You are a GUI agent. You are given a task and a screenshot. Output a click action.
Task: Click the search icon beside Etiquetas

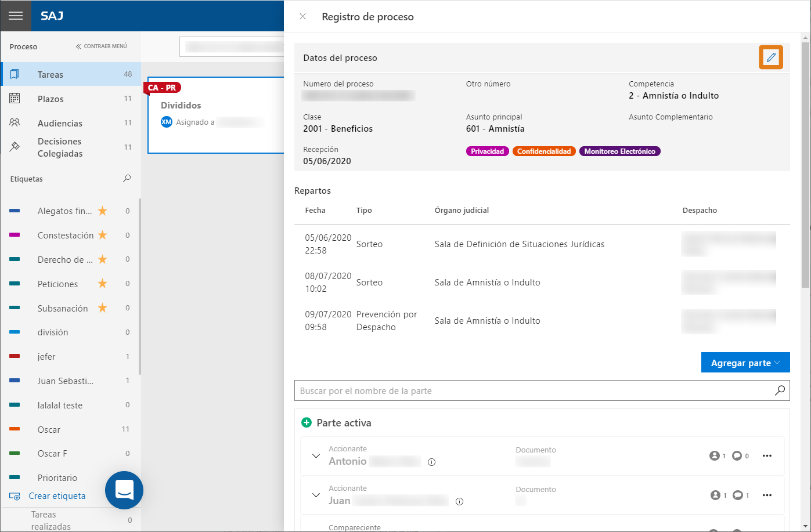[x=127, y=179]
